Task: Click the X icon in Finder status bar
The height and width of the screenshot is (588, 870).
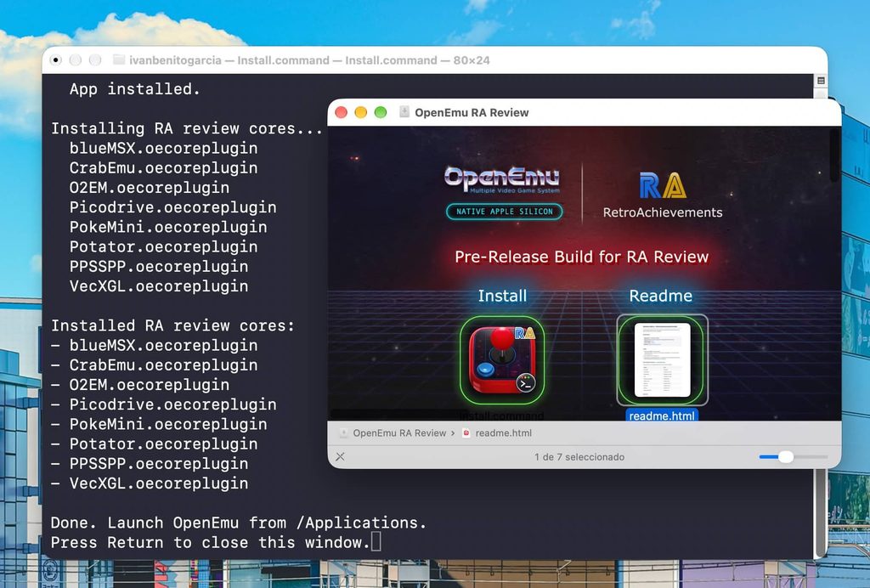Action: [x=340, y=456]
